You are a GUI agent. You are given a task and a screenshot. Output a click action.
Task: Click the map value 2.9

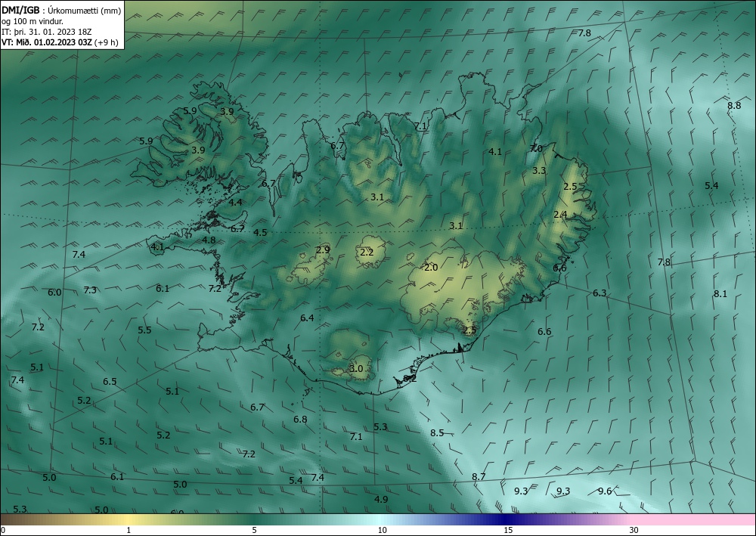[323, 250]
